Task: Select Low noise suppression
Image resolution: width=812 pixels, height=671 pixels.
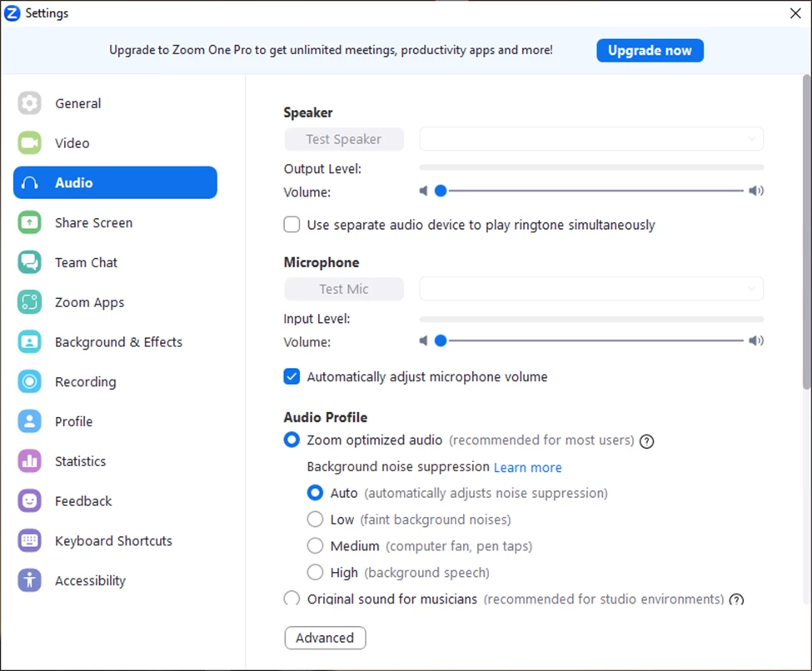Action: tap(315, 519)
